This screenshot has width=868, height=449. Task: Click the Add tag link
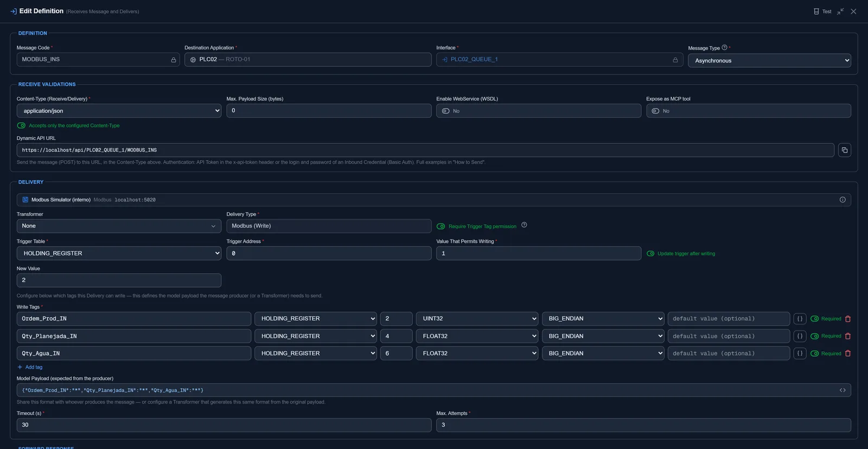tap(30, 368)
